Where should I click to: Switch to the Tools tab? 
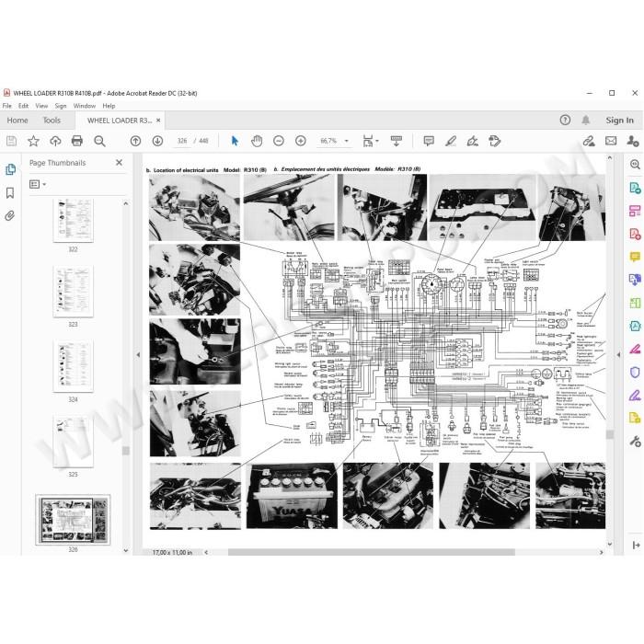[52, 121]
